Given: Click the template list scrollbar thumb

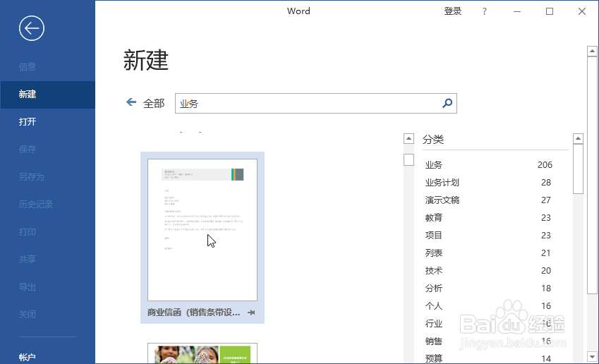Looking at the screenshot, I should click(409, 159).
